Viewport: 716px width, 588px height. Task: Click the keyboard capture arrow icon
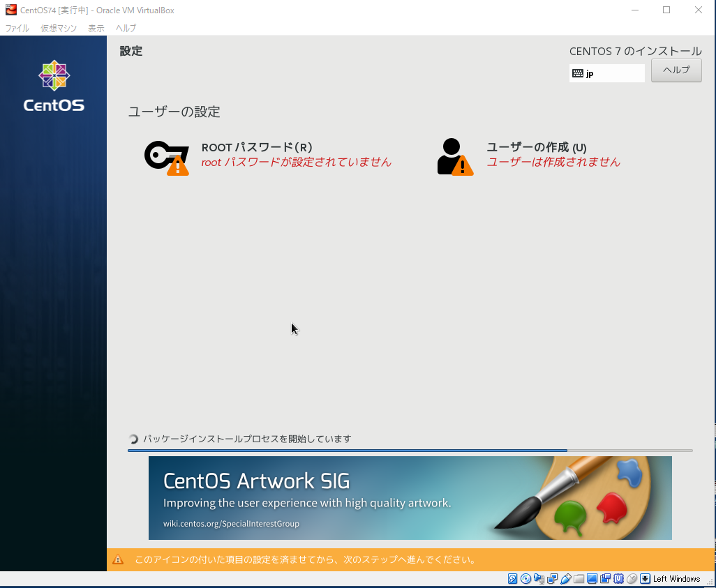coord(645,579)
